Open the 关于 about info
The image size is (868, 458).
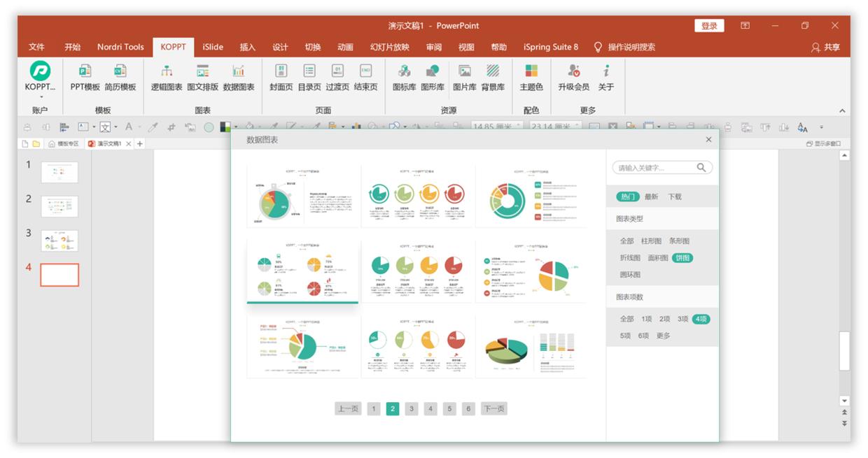tap(606, 77)
